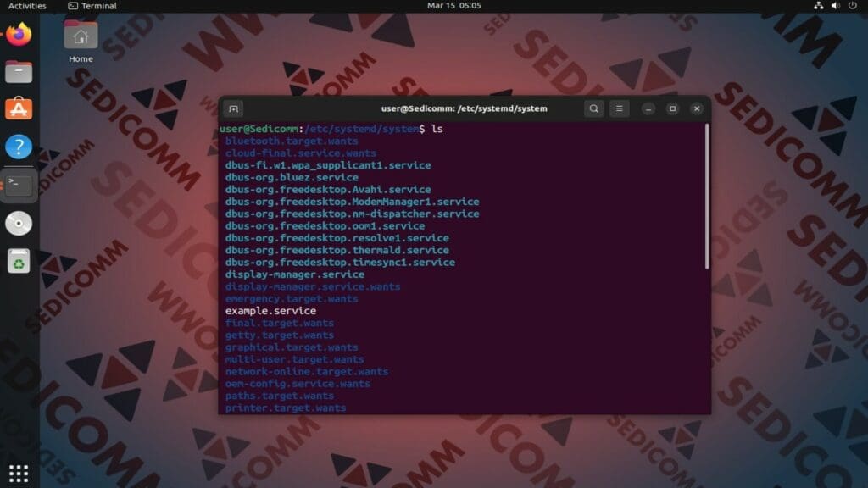The width and height of the screenshot is (868, 488).
Task: Click dbus-org.freedesktop.ModemManager1.service entry
Action: [x=352, y=202]
